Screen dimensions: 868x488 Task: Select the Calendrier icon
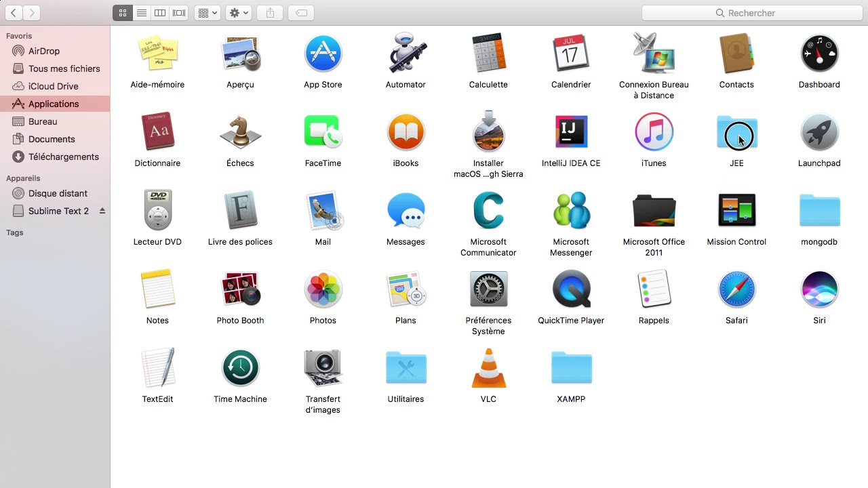[x=571, y=54]
